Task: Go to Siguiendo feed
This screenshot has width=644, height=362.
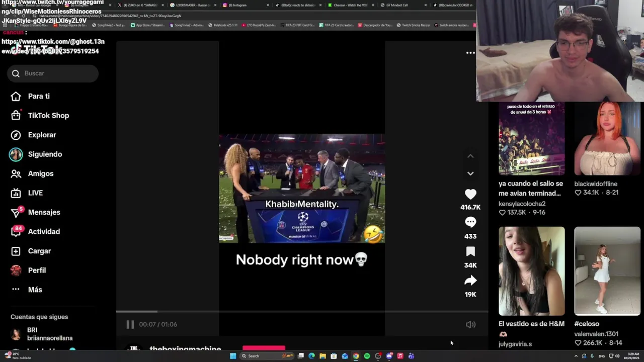Action: [36, 154]
